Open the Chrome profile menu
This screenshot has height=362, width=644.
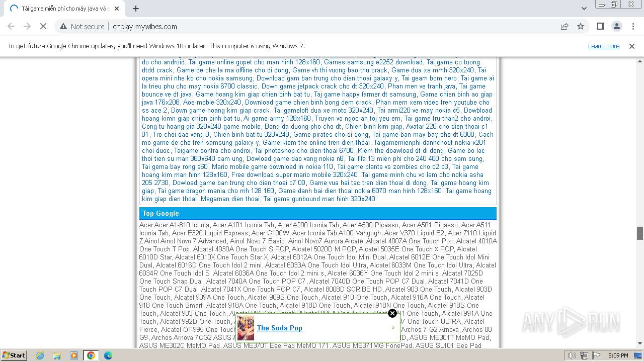click(617, 27)
